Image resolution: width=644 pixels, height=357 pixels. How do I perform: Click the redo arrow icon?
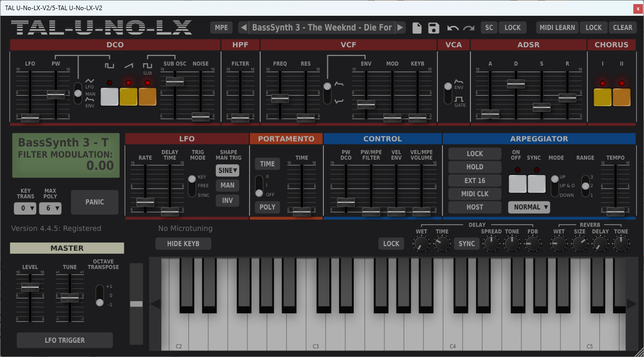coord(469,28)
